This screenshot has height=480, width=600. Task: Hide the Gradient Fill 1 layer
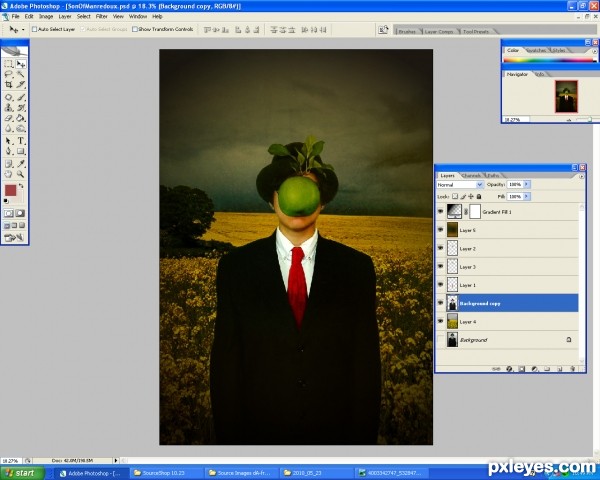pyautogui.click(x=440, y=211)
